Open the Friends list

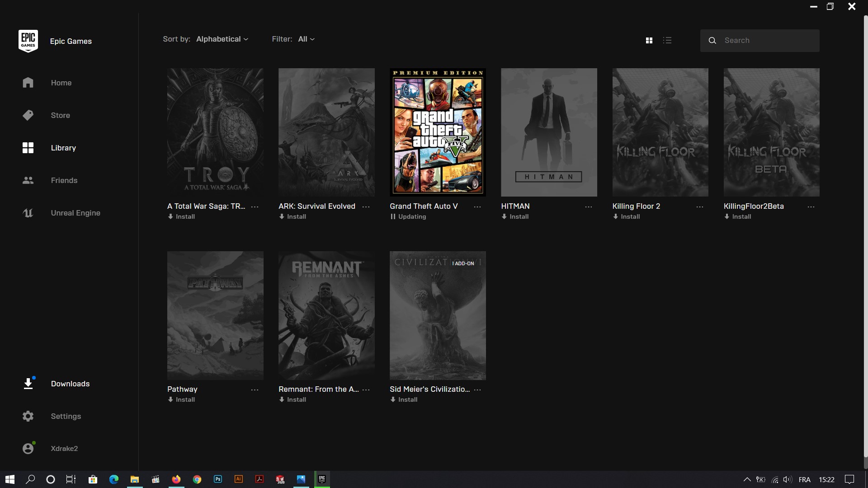[x=64, y=180]
